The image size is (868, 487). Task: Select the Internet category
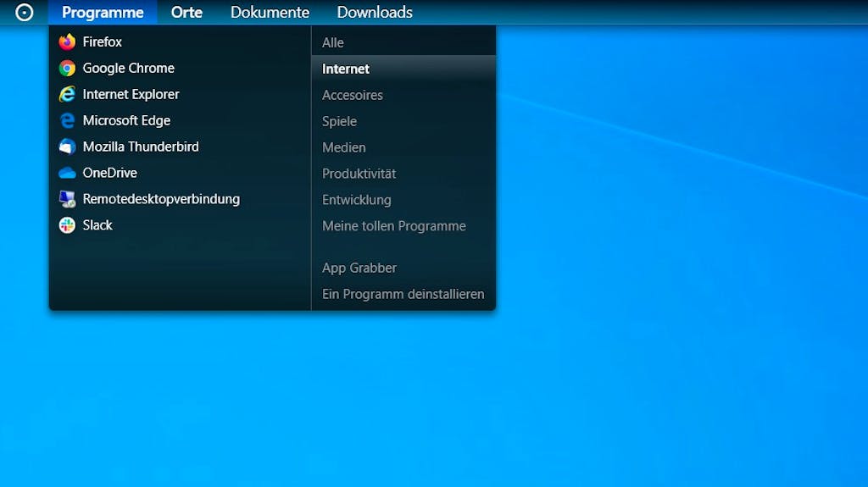(x=403, y=69)
